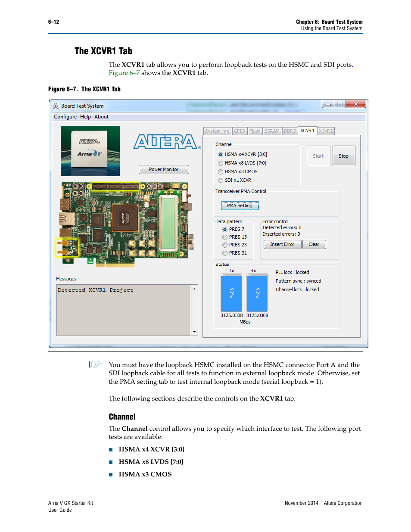The width and height of the screenshot is (411, 532).
Task: Click the 'Channel lock : locked' status
Action: click(x=298, y=289)
